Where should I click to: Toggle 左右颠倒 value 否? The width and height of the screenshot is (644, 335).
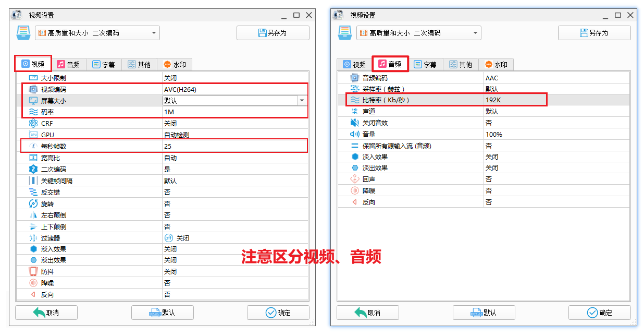(167, 215)
